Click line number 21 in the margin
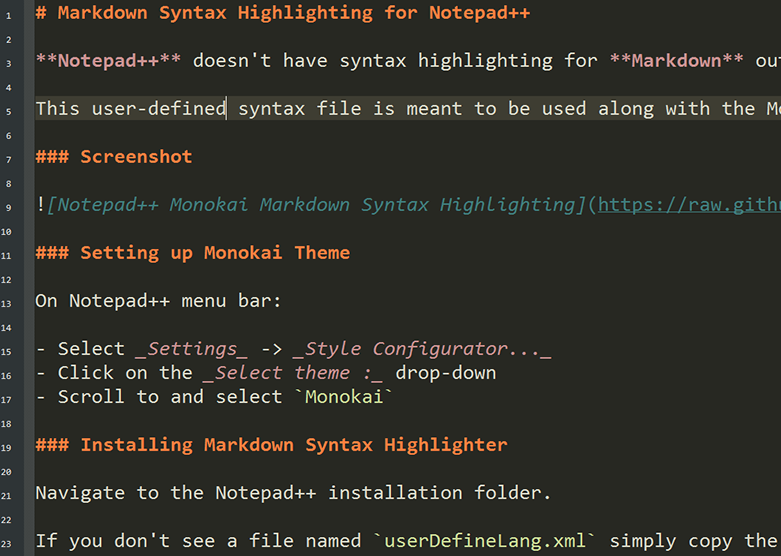 [6, 496]
